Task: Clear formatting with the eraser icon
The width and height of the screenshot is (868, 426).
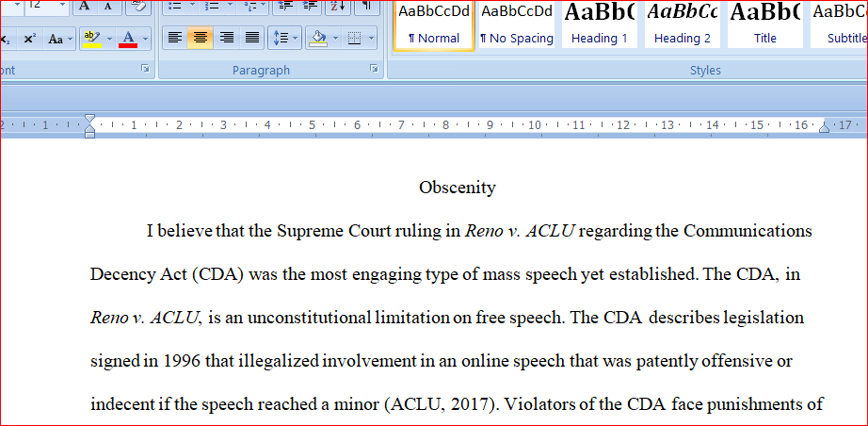Action: pos(137,6)
